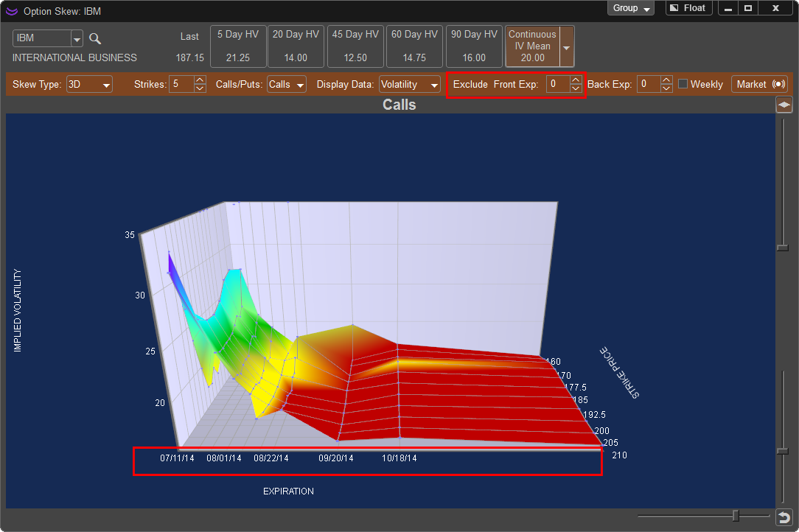Open the Skew Type 3D dropdown
Screen dimensions: 799x532
click(89, 85)
